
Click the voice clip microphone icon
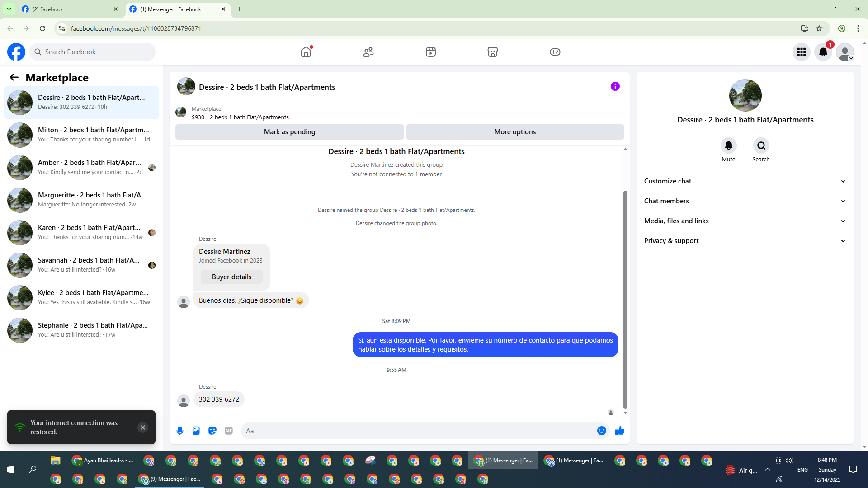coord(180,431)
